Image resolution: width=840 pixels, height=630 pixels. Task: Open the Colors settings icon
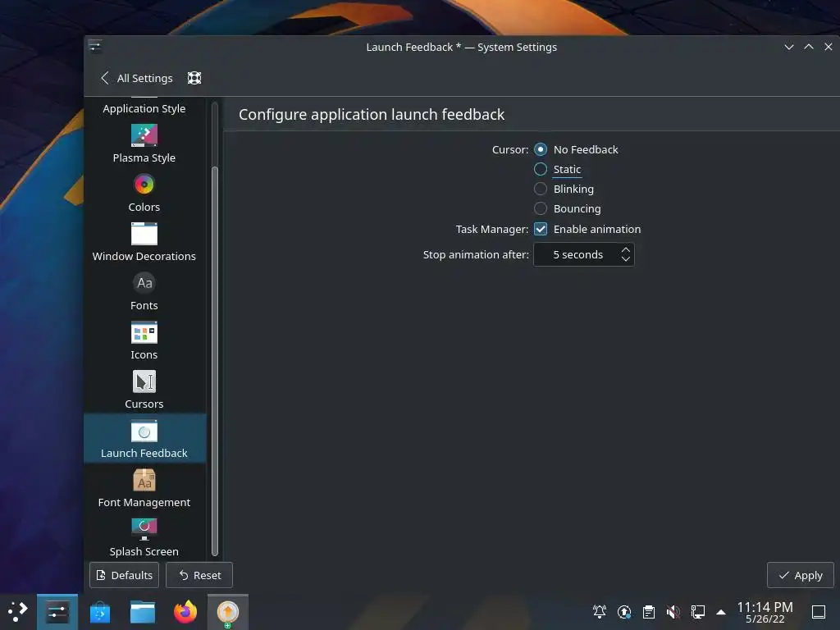coord(144,185)
